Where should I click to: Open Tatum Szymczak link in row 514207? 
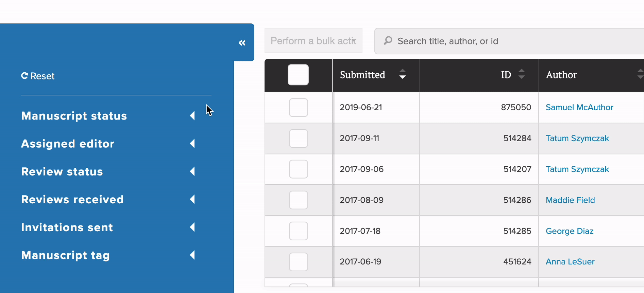(x=577, y=169)
